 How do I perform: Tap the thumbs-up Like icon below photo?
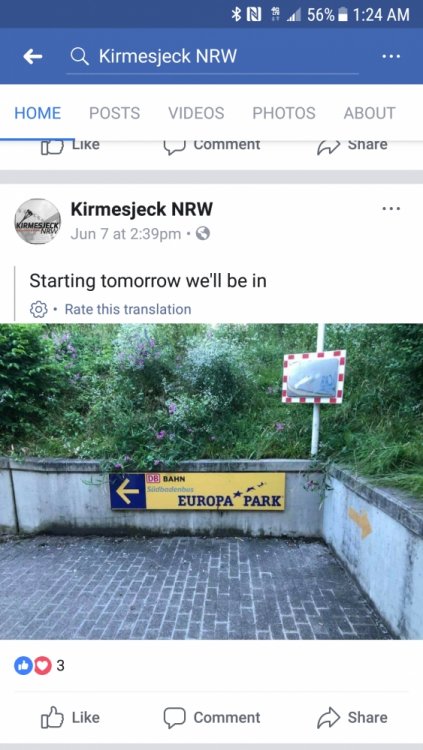(x=52, y=717)
